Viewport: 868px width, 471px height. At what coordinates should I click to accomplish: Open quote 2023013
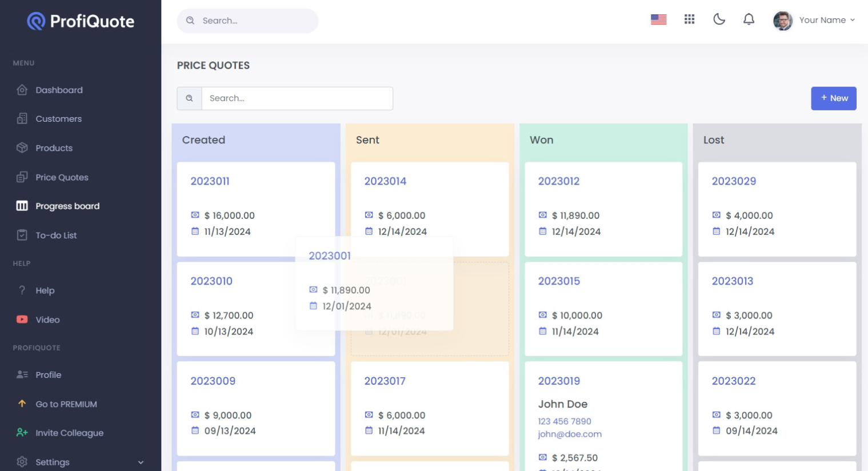tap(733, 281)
